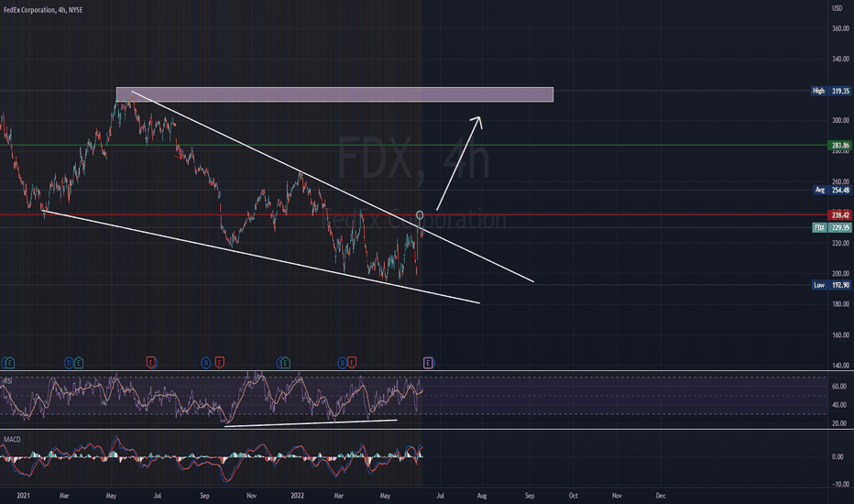Click the Avg 254.48 price label
854x504 pixels.
click(832, 191)
